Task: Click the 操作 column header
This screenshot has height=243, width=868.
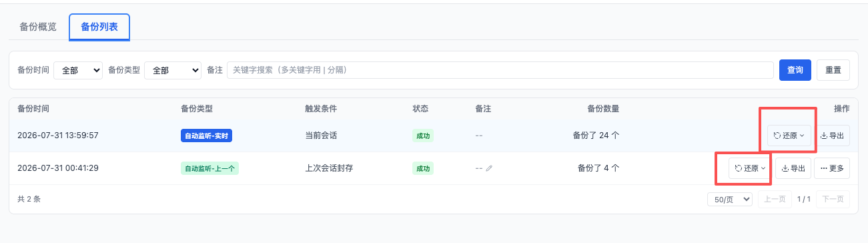Action: click(842, 108)
